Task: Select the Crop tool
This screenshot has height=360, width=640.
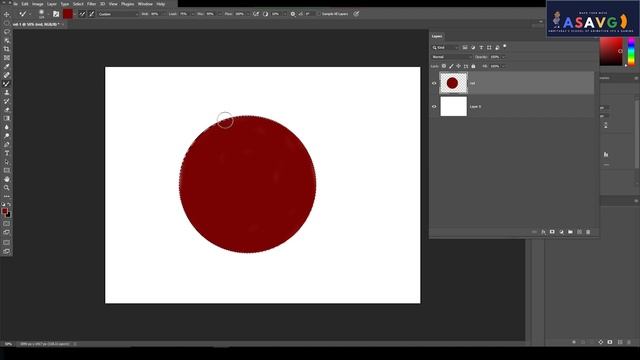Action: click(7, 49)
